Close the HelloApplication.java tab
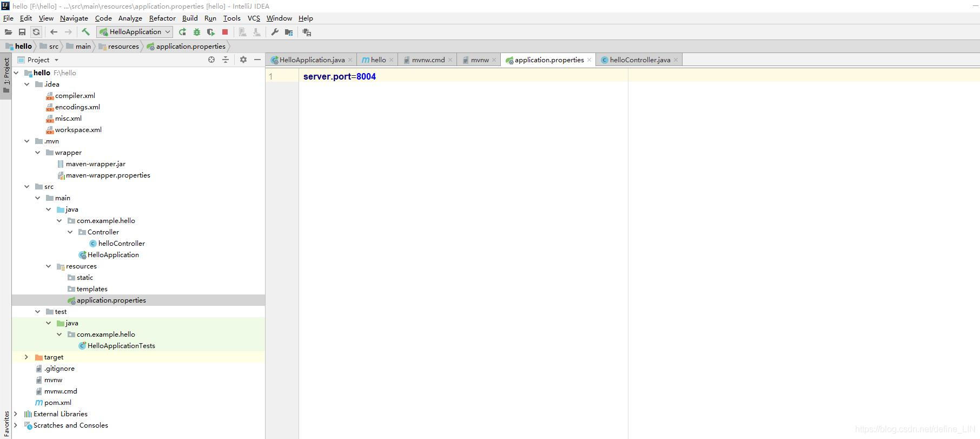This screenshot has height=439, width=980. coord(350,60)
